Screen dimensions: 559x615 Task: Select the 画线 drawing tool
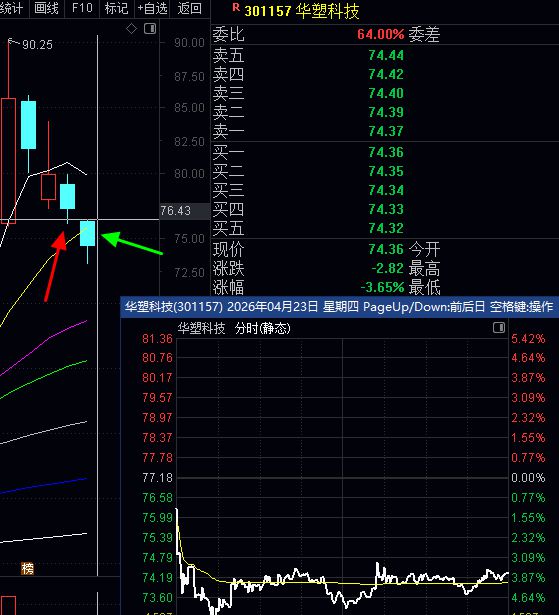[x=47, y=8]
